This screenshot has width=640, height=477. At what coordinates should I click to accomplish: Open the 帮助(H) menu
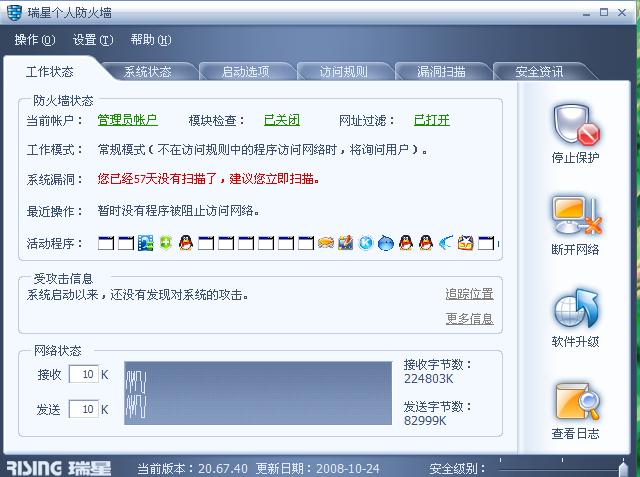[151, 40]
